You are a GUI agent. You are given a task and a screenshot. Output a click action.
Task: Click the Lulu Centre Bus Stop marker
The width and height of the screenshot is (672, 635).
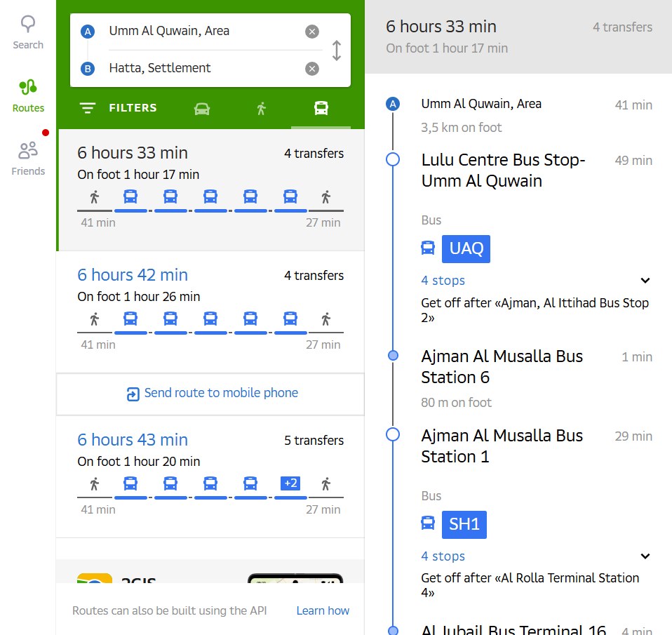click(x=393, y=159)
